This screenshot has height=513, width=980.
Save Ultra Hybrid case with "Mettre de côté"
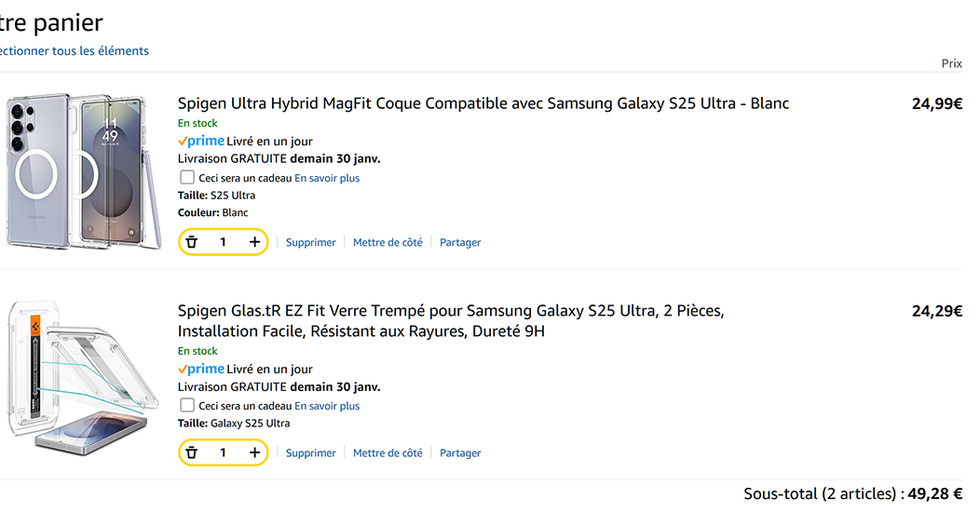388,242
